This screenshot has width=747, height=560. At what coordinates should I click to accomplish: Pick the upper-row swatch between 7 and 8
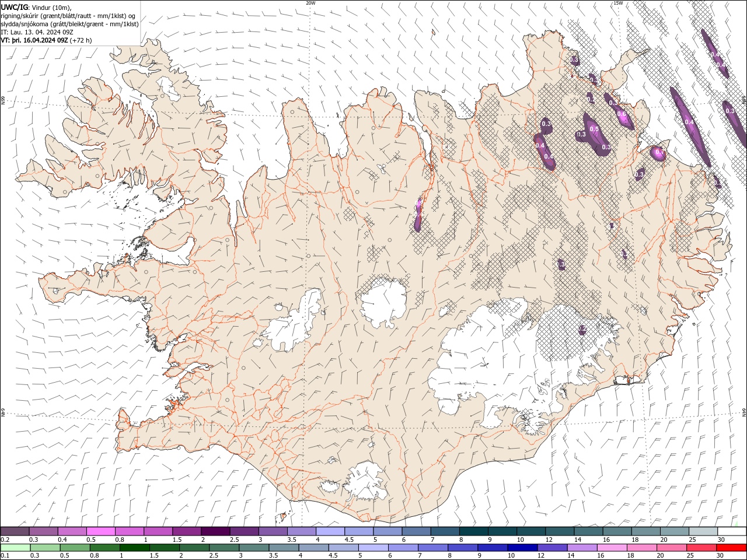pos(445,531)
